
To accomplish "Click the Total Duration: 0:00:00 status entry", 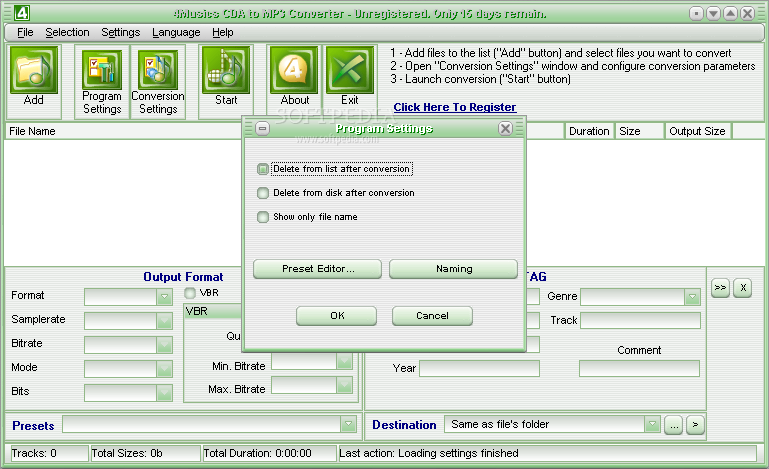I will pyautogui.click(x=269, y=453).
